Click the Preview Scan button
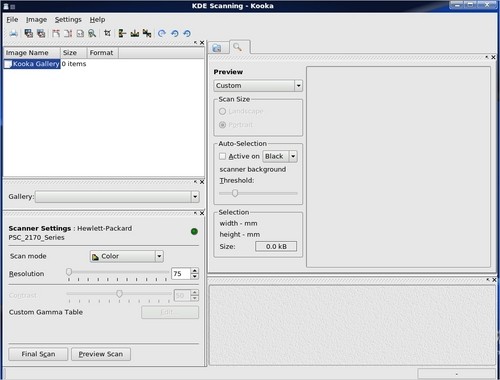The width and height of the screenshot is (500, 380). click(101, 354)
